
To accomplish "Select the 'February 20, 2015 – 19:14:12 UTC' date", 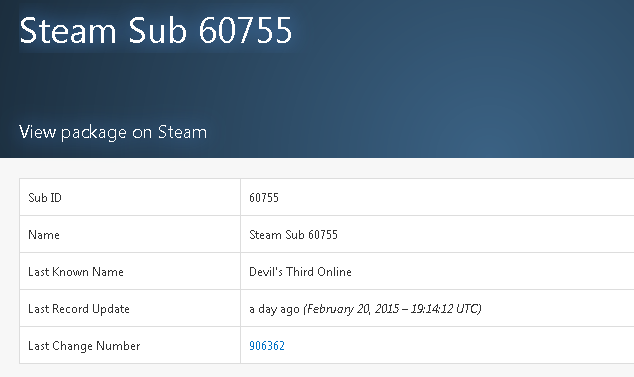I will pos(392,309).
